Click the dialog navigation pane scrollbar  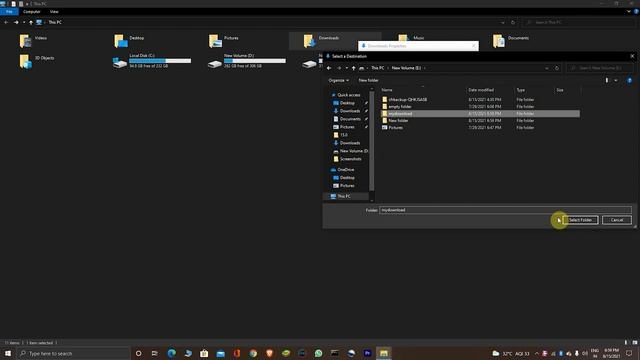[x=371, y=141]
